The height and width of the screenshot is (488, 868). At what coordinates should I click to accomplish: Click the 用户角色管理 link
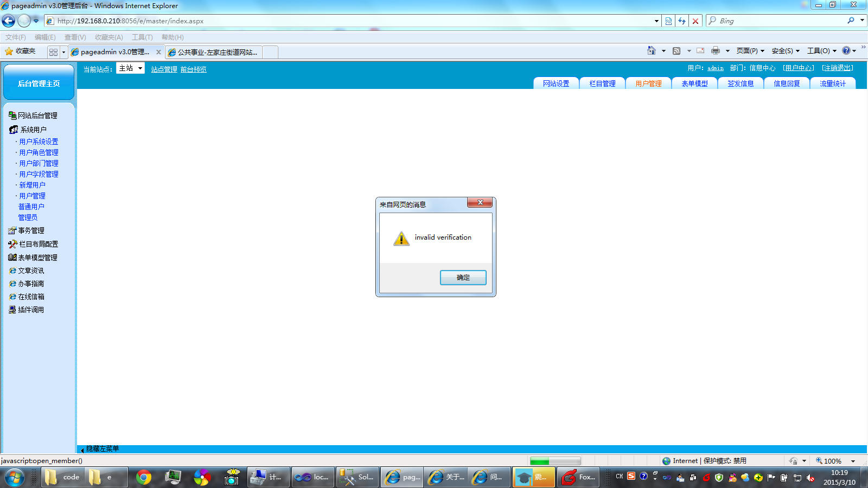[39, 152]
